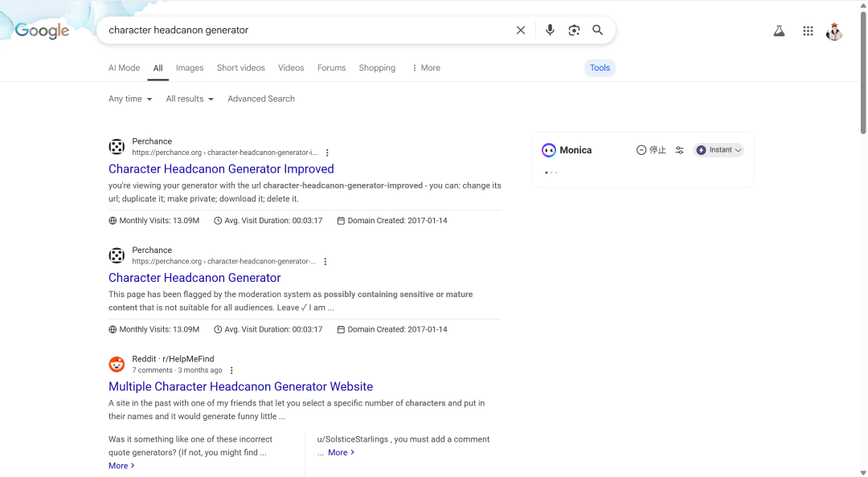This screenshot has width=868, height=477.
Task: Switch to Images tab
Action: pyautogui.click(x=190, y=68)
